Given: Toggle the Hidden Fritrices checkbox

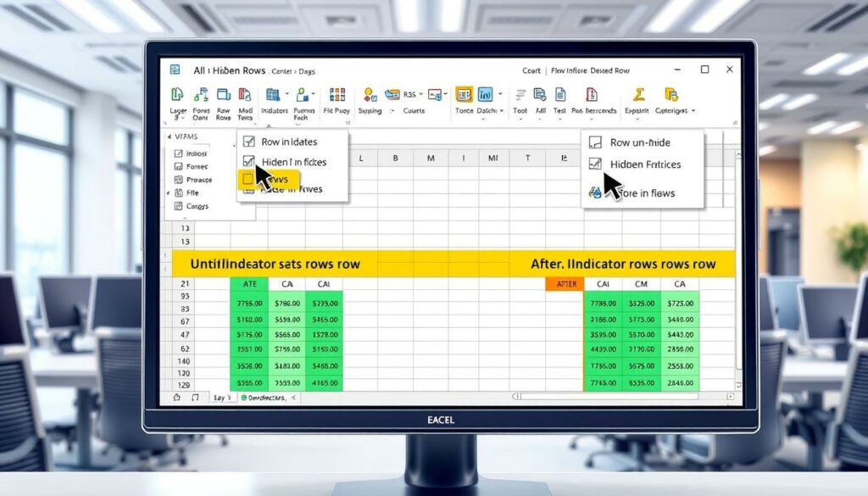Looking at the screenshot, I should pos(595,164).
